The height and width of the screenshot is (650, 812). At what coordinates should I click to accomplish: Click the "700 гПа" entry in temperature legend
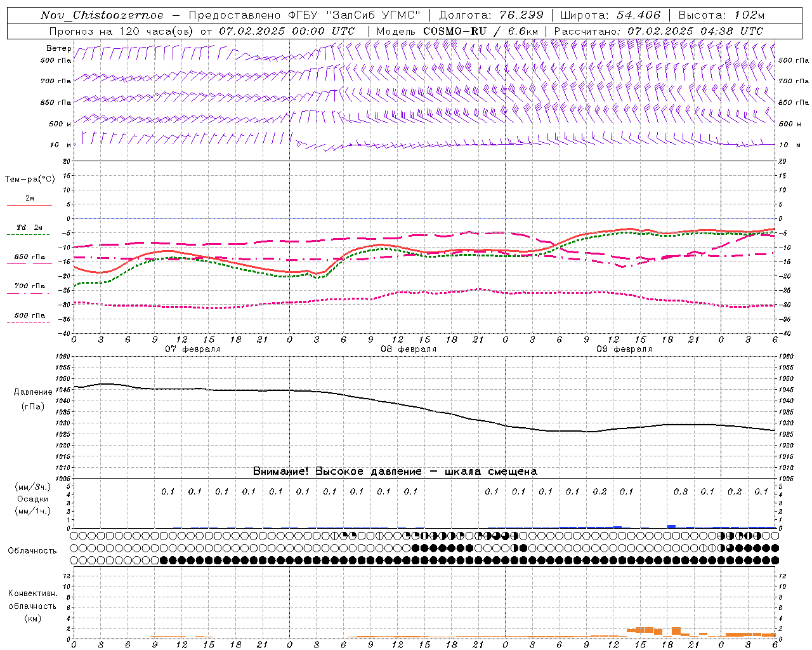pos(30,286)
